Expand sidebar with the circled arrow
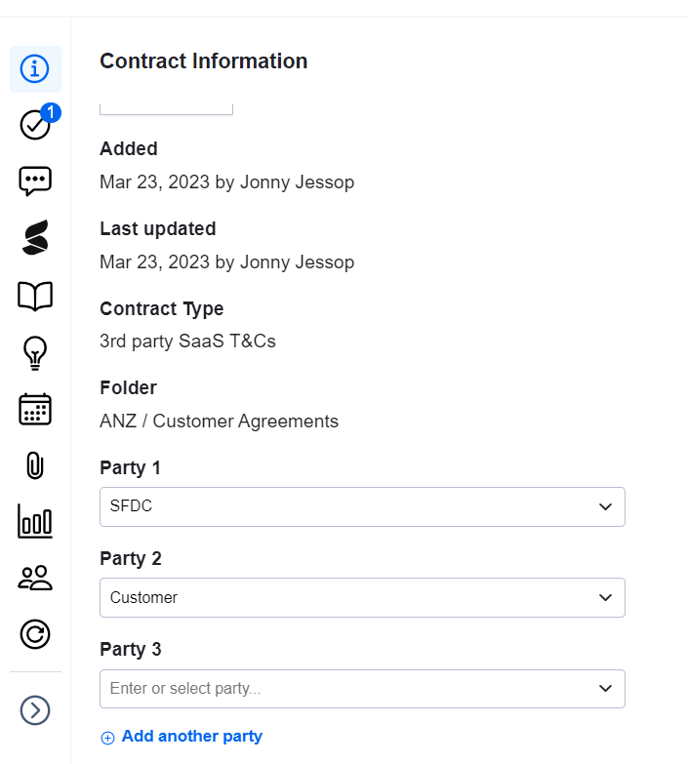688x764 pixels. (35, 710)
